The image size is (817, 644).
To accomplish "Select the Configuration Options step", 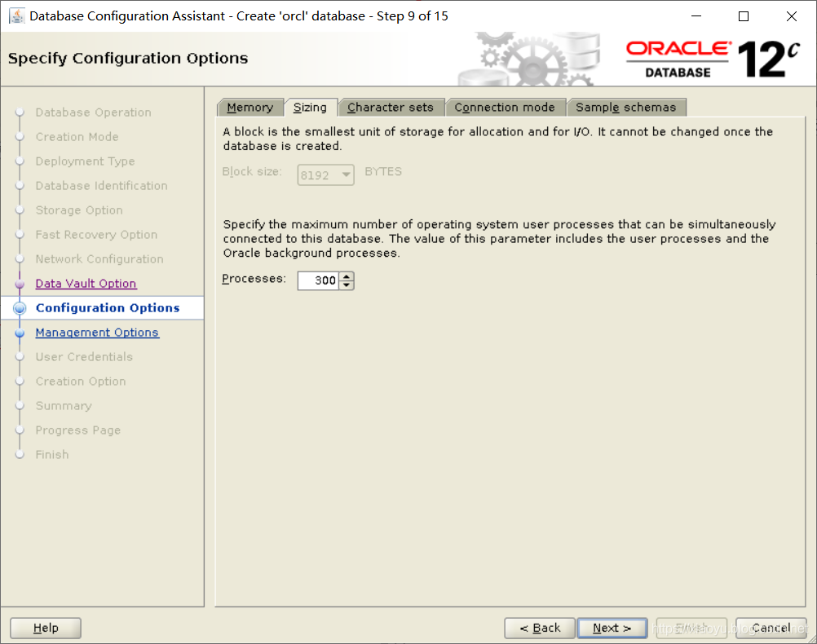I will [108, 308].
